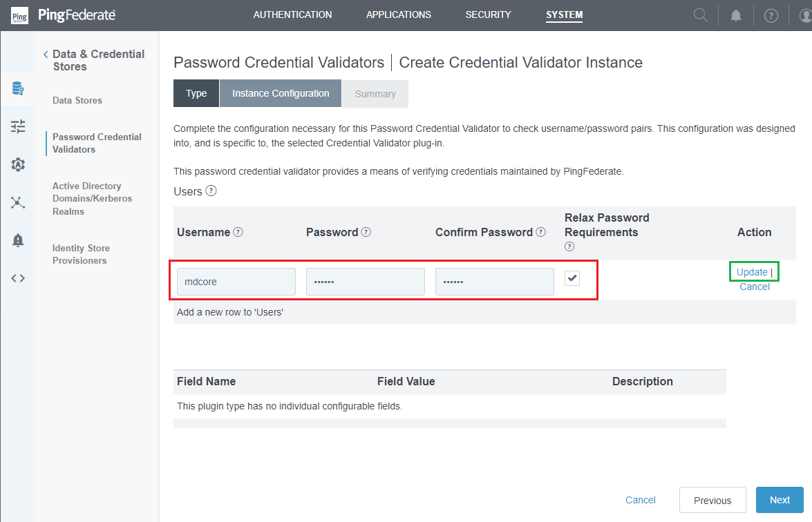Click the blue Next button
Viewport: 812px width, 522px height.
(x=780, y=501)
